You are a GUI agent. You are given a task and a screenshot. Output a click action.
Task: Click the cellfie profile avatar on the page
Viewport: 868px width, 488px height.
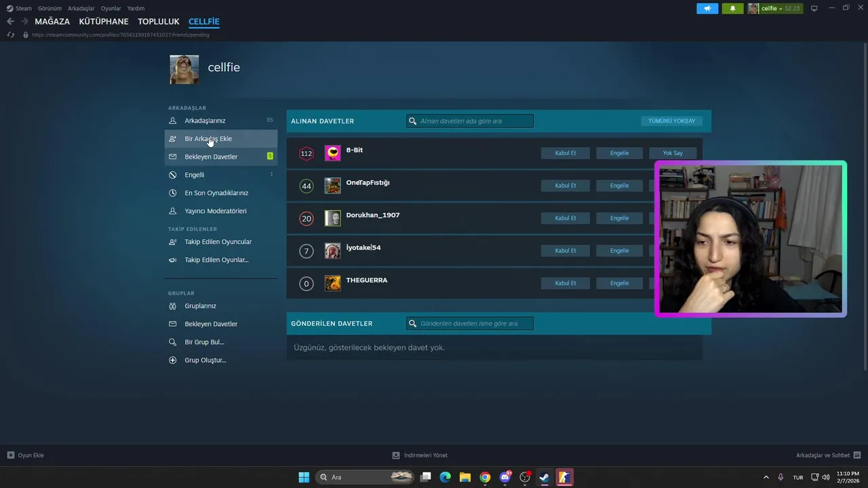tap(184, 70)
